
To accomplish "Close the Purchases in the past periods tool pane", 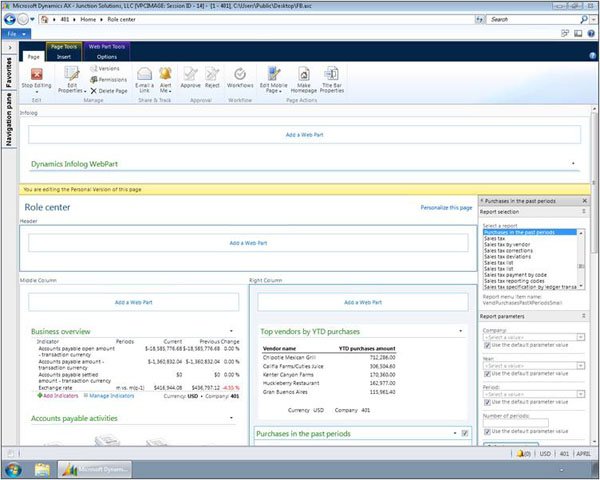I will coord(584,201).
